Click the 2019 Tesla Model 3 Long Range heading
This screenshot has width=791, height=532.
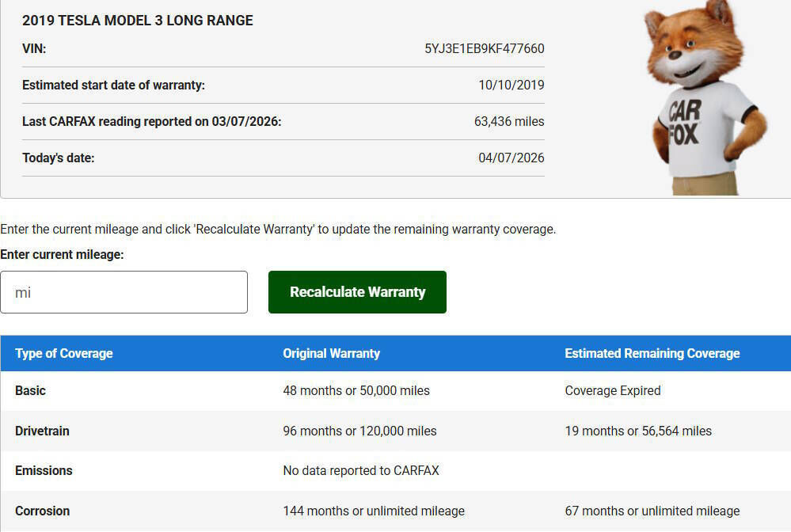click(x=138, y=21)
